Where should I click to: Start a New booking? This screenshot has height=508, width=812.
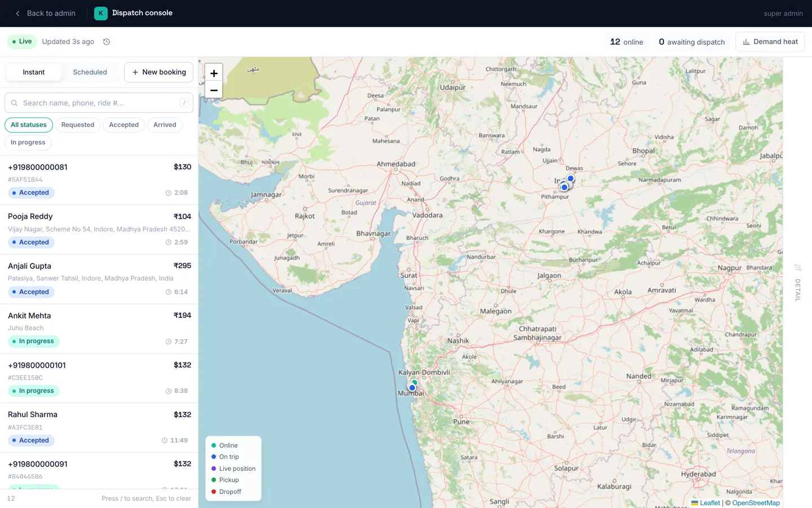click(158, 72)
